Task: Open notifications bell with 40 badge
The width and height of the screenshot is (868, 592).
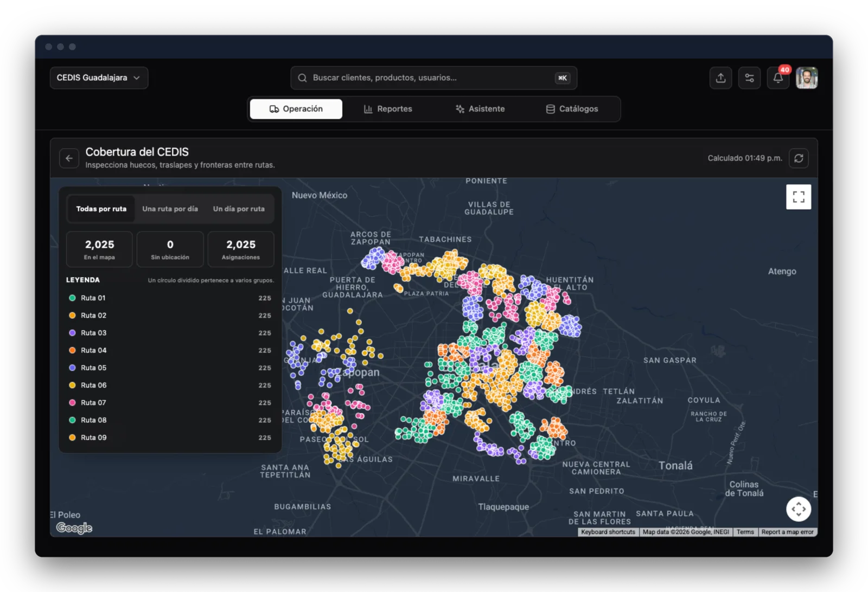Action: pyautogui.click(x=778, y=78)
